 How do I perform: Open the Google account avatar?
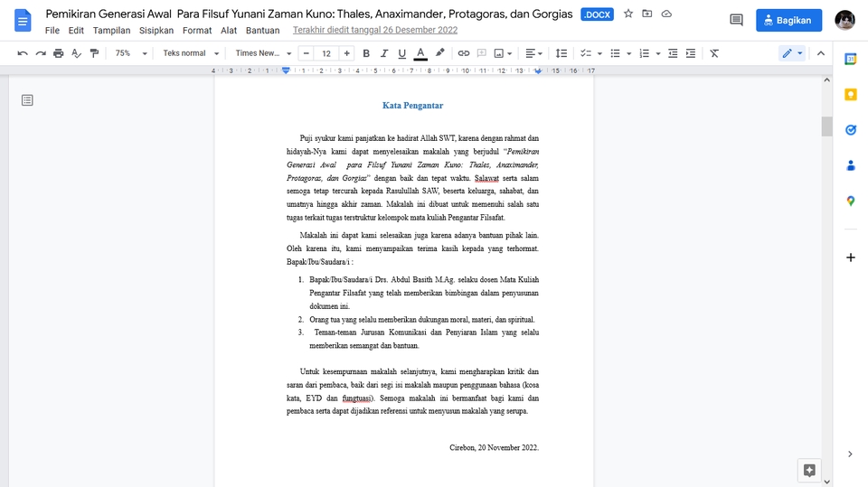pos(844,21)
